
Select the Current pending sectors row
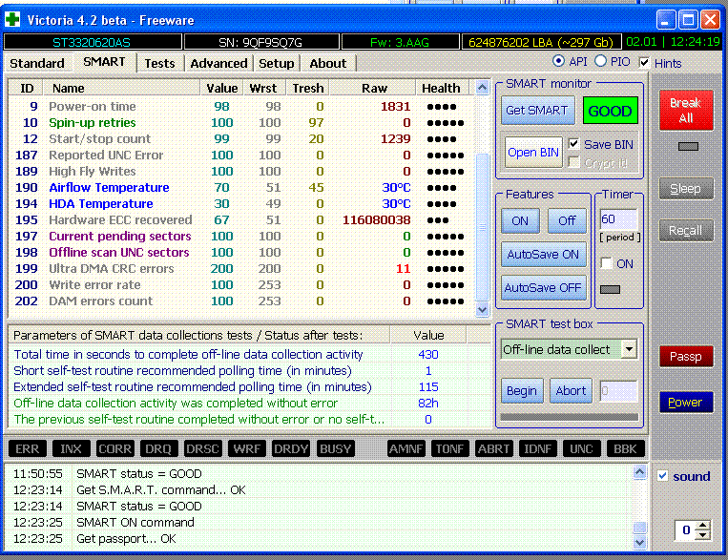coord(241,237)
